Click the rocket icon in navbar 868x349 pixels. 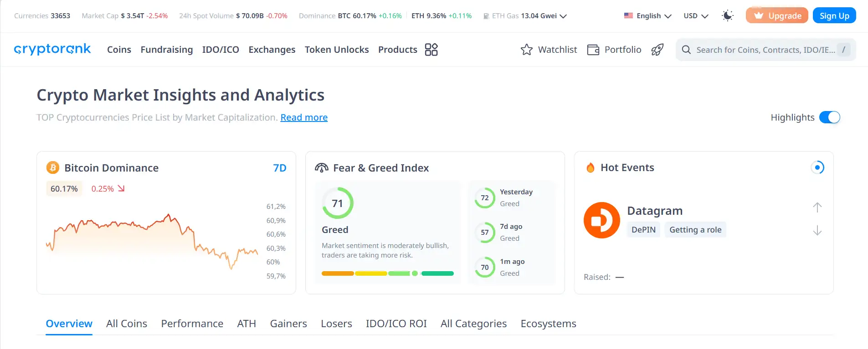point(657,50)
